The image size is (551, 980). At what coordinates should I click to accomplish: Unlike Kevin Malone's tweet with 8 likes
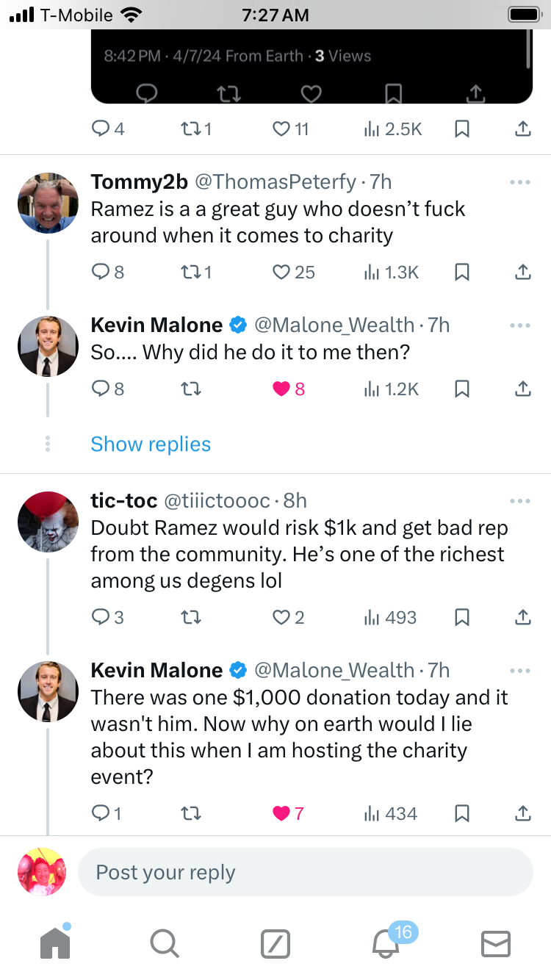coord(282,389)
